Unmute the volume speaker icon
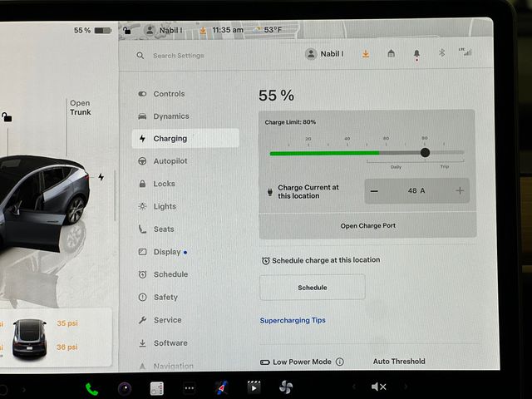The width and height of the screenshot is (532, 399). pyautogui.click(x=379, y=387)
